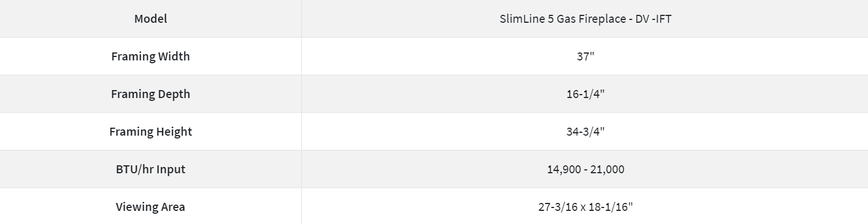Viewport: 868px width, 224px height.
Task: Click the 16-1/4" depth value
Action: point(585,94)
